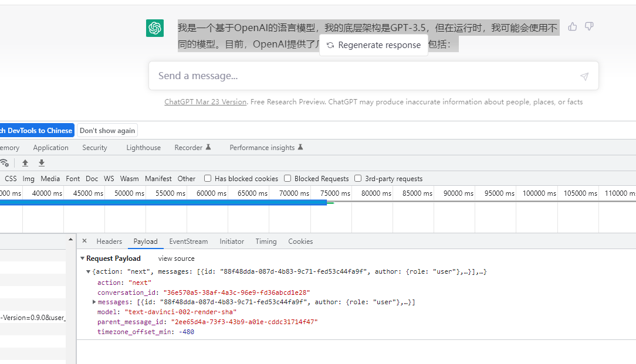The image size is (636, 364).
Task: Open the Timing tab
Action: [x=266, y=241]
